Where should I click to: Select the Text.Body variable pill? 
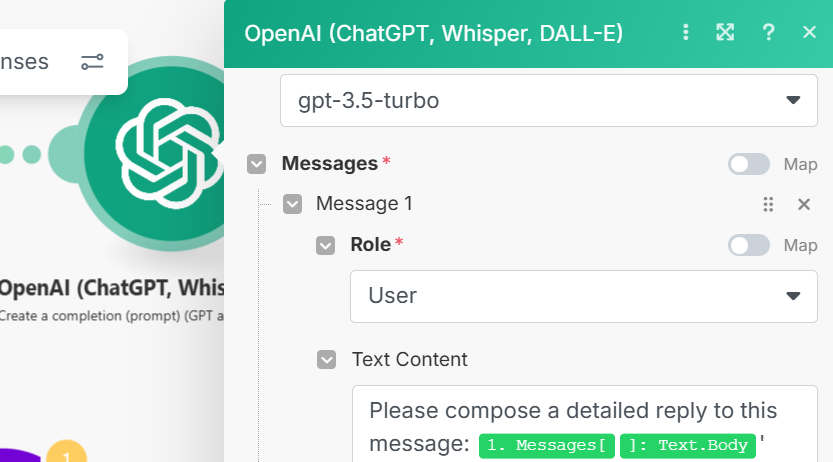(x=687, y=446)
